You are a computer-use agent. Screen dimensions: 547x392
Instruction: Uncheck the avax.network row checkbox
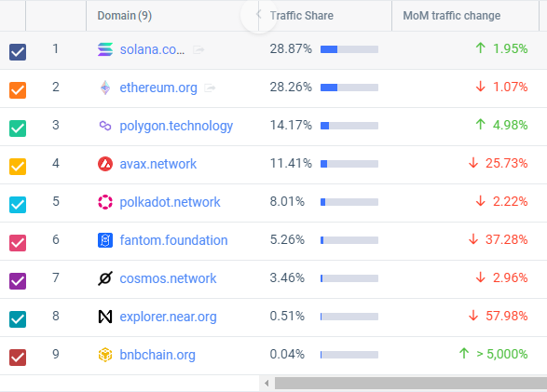point(18,167)
